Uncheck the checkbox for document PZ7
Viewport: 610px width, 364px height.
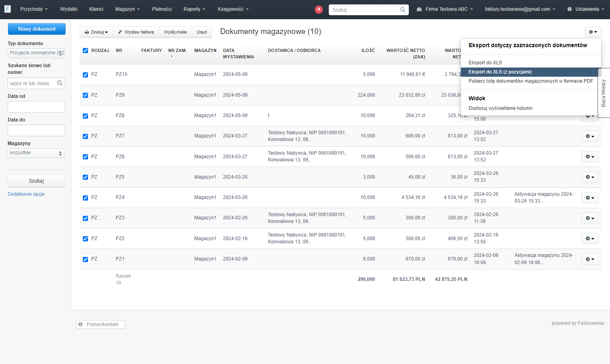(x=85, y=136)
